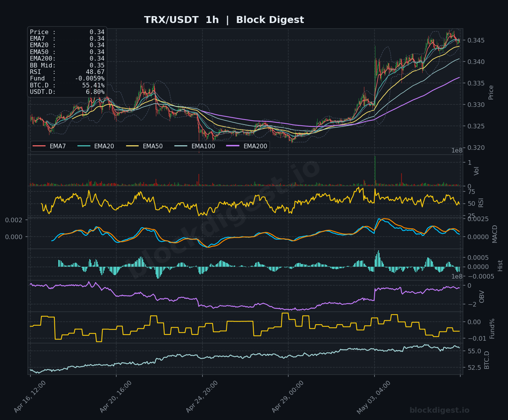
Task: Click the tallest volume spike bar
Action: (x=375, y=171)
